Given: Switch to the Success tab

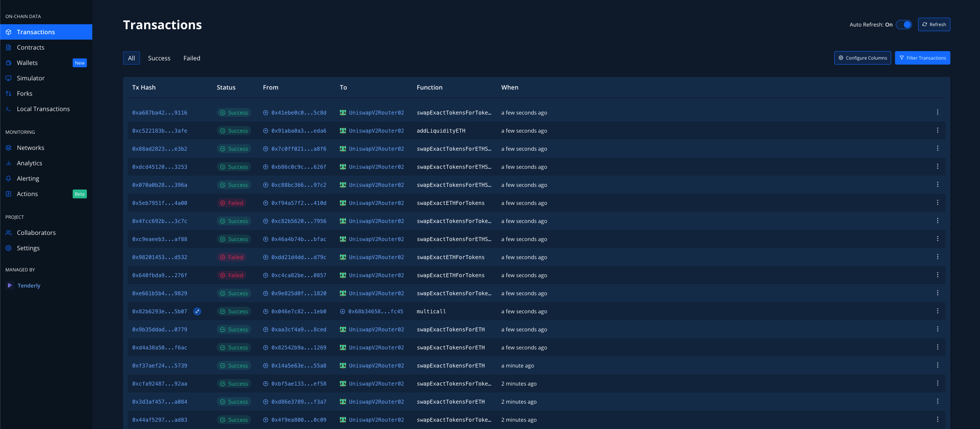Looking at the screenshot, I should click(159, 58).
